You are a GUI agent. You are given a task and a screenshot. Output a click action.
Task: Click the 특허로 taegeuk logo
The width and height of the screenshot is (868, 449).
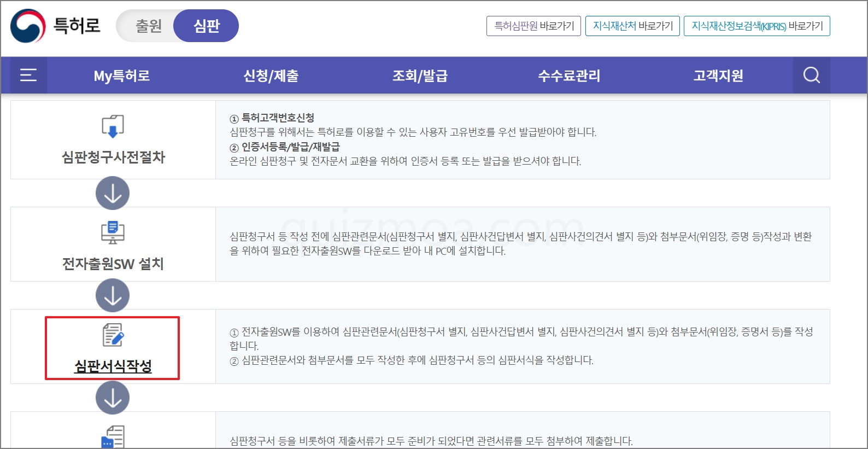[28, 26]
